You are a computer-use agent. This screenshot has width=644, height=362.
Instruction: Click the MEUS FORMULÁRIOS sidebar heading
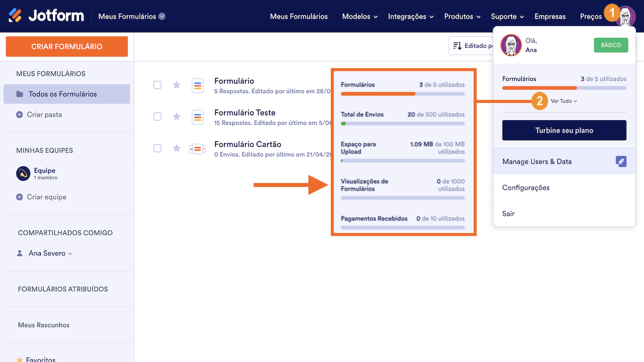point(51,73)
